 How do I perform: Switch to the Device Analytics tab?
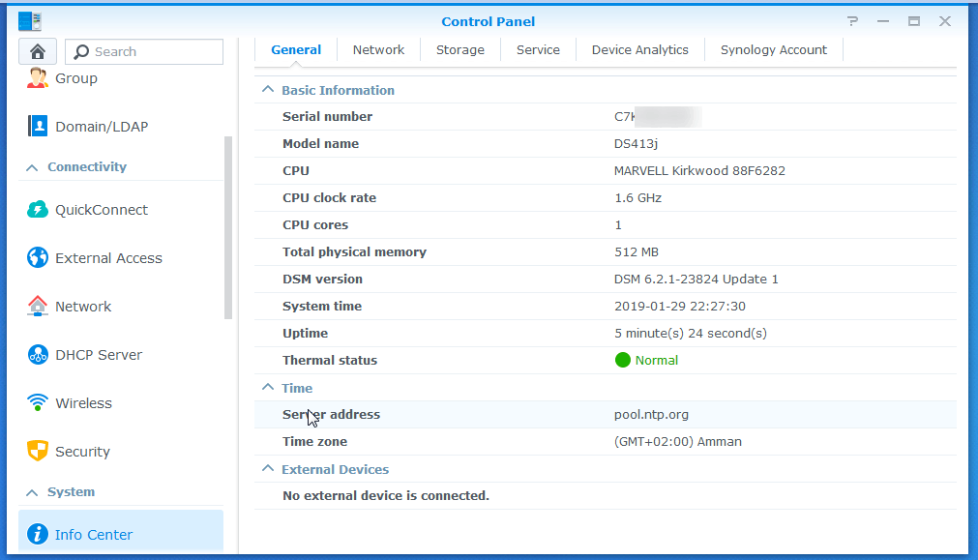tap(640, 49)
